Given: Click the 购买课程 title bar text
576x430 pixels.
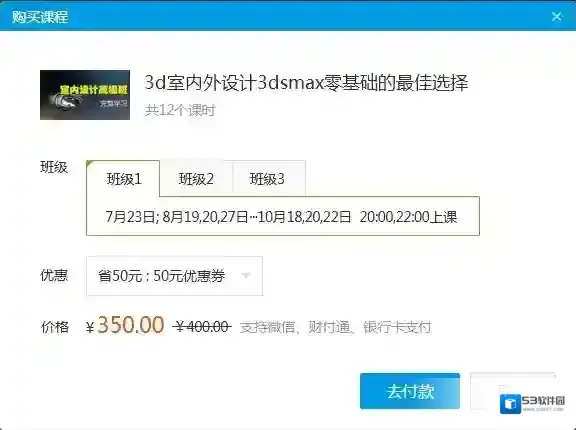Looking at the screenshot, I should pyautogui.click(x=40, y=17).
